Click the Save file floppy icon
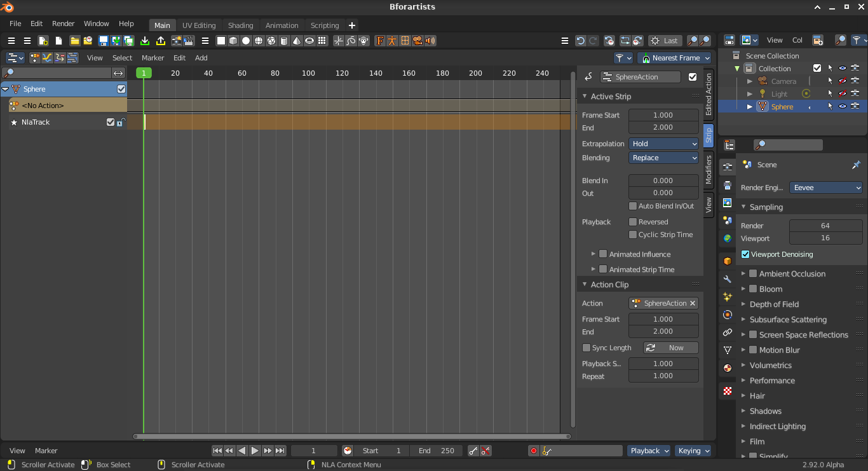Viewport: 868px width, 471px height. pyautogui.click(x=104, y=41)
